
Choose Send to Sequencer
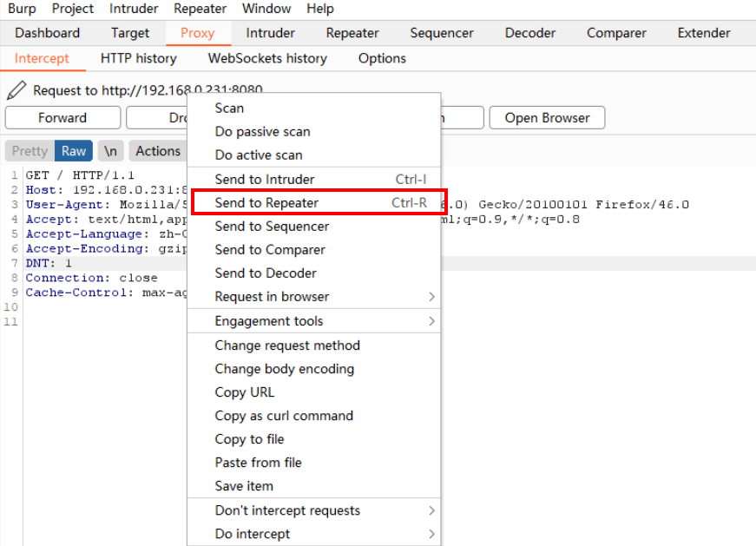[x=314, y=227]
